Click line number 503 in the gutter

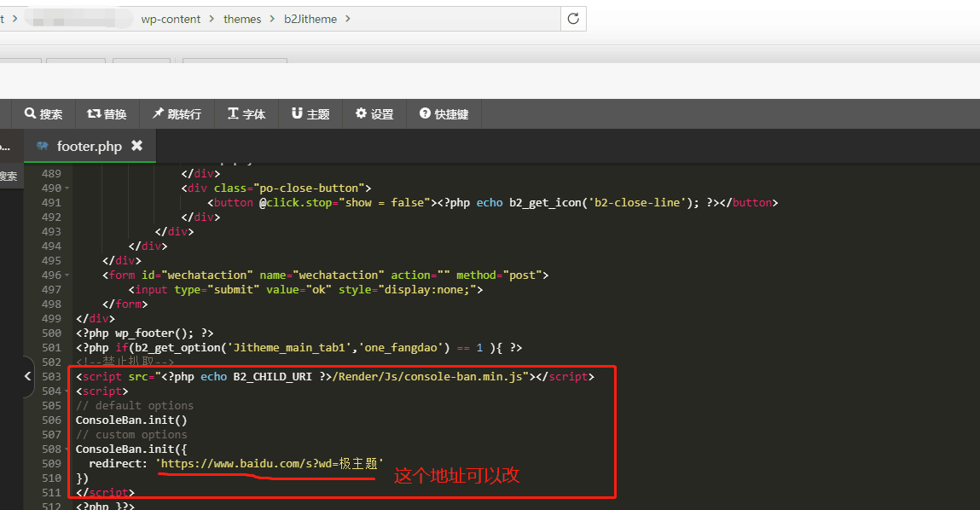tap(51, 376)
